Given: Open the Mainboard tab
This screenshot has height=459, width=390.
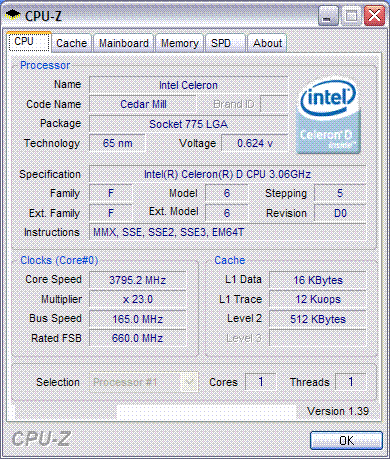Looking at the screenshot, I should click(124, 43).
